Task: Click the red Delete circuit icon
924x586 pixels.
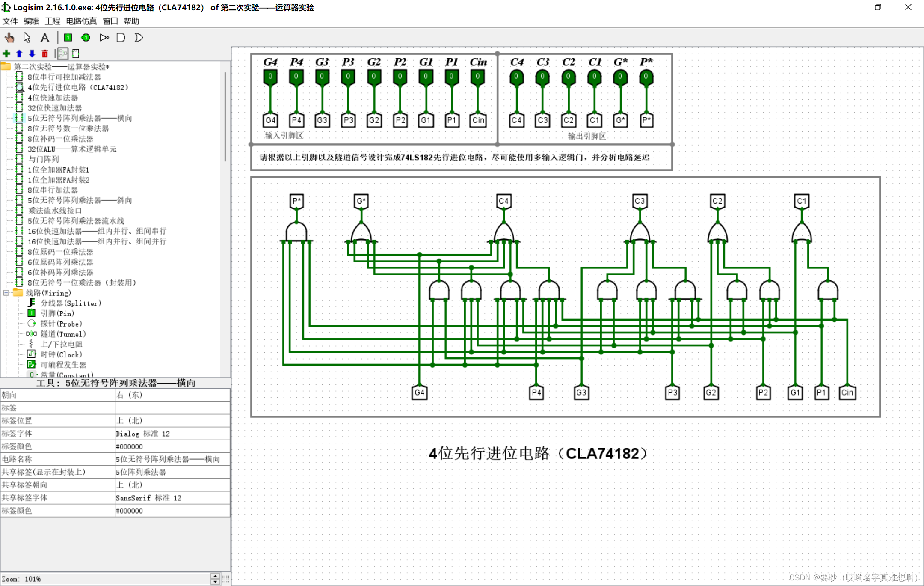Action: [x=45, y=54]
